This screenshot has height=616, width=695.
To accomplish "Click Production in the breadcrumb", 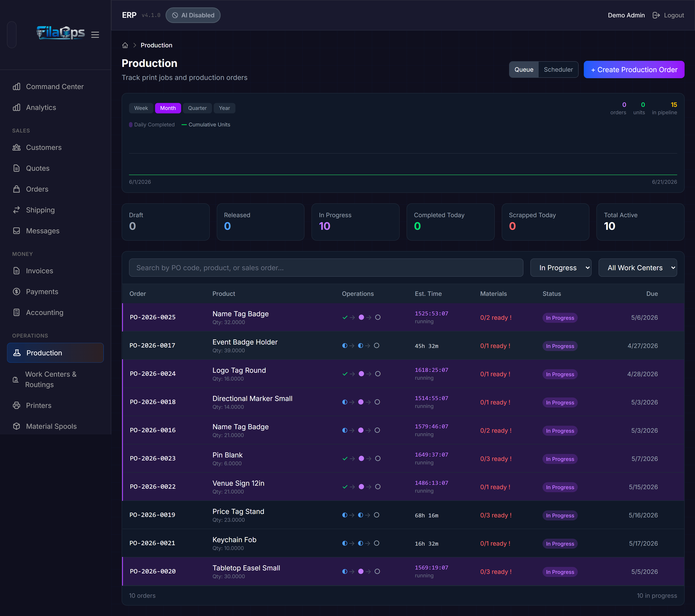I will (x=156, y=45).
